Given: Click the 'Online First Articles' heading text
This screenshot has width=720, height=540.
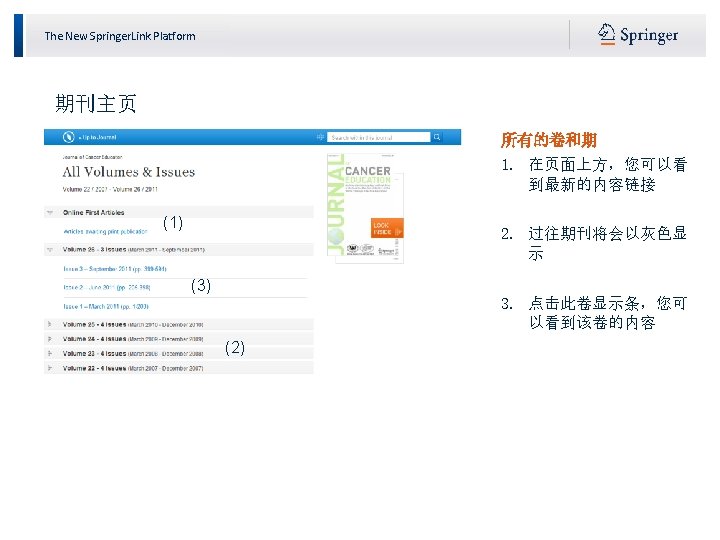Looking at the screenshot, I should tap(94, 213).
